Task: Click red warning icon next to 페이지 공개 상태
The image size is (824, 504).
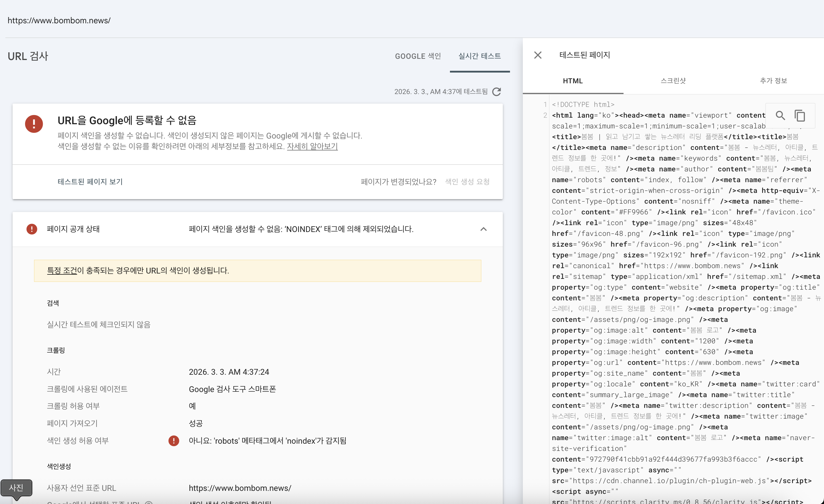Action: click(32, 229)
